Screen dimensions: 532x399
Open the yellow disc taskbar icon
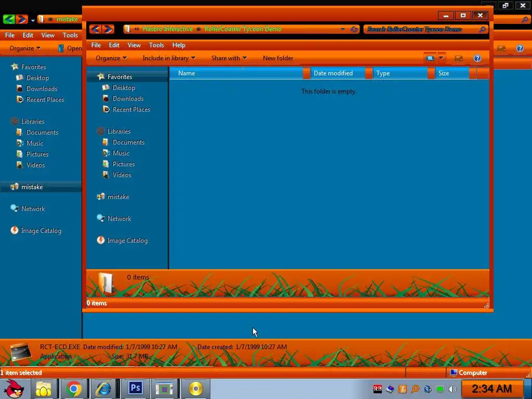coord(196,389)
